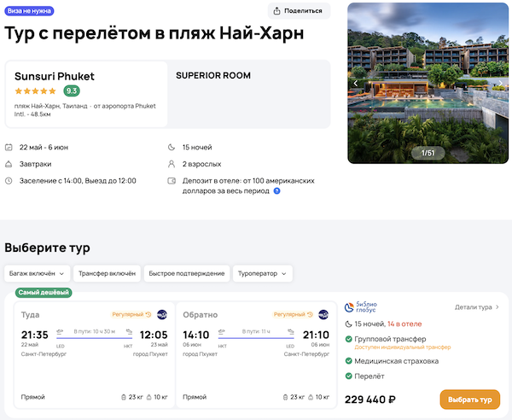Select the Sunsuri Phuket hotel card
The height and width of the screenshot is (420, 512).
pos(86,93)
